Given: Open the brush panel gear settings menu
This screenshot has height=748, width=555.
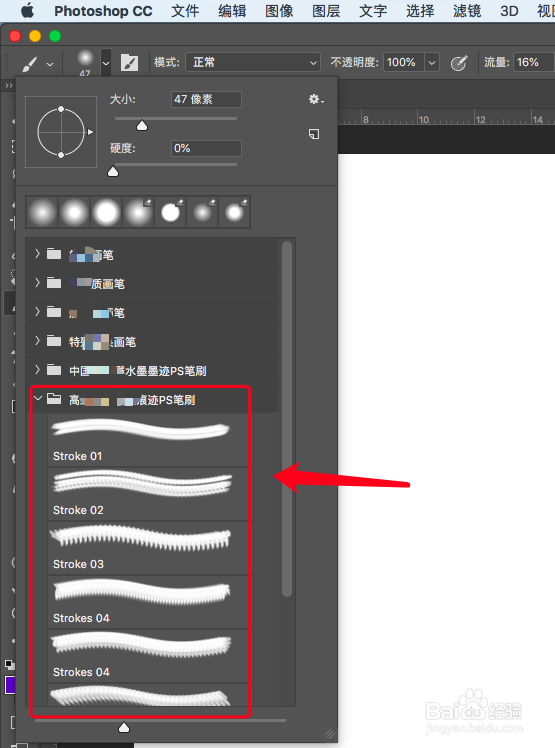Looking at the screenshot, I should [315, 99].
